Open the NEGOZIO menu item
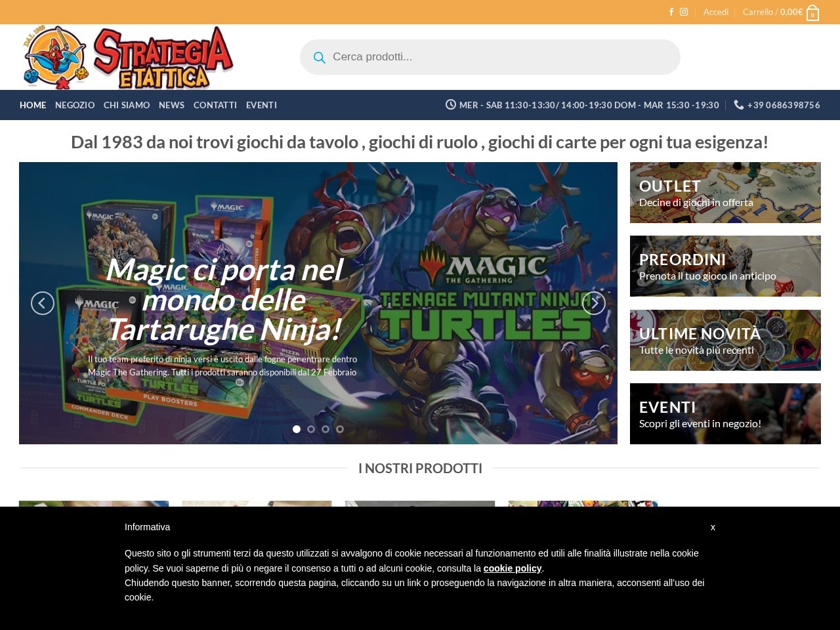This screenshot has height=630, width=840. pos(74,105)
